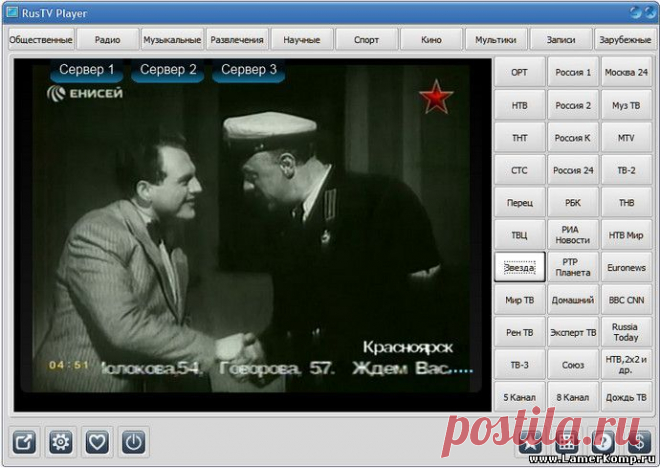Screen dimensions: 660x468
Task: Switch stream to Сервер 2
Action: 168,70
